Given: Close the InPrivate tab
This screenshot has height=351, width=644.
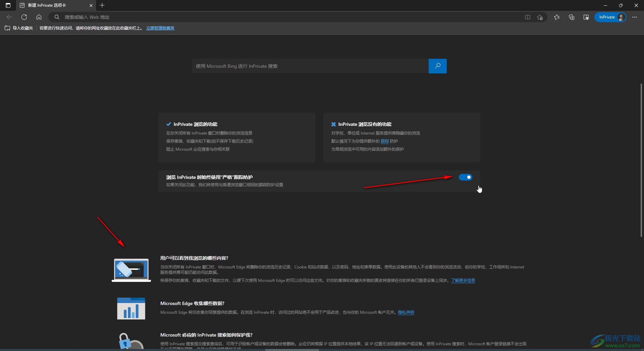Looking at the screenshot, I should 91,5.
